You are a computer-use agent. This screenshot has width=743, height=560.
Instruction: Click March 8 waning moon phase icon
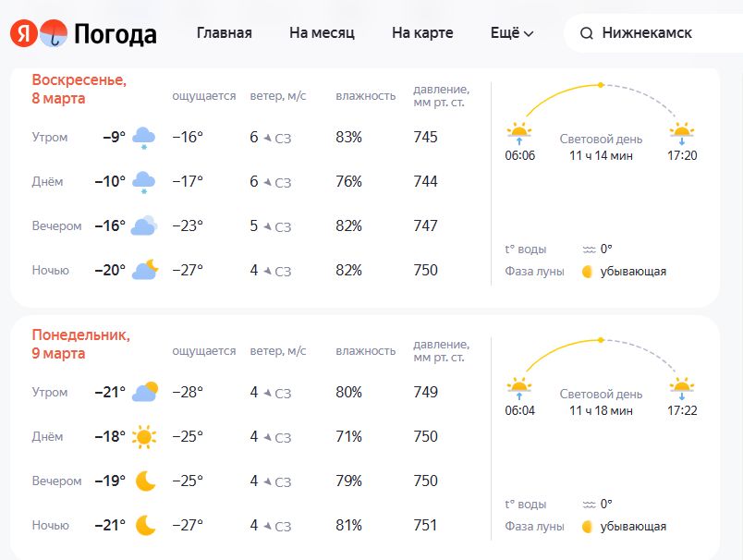click(x=587, y=272)
